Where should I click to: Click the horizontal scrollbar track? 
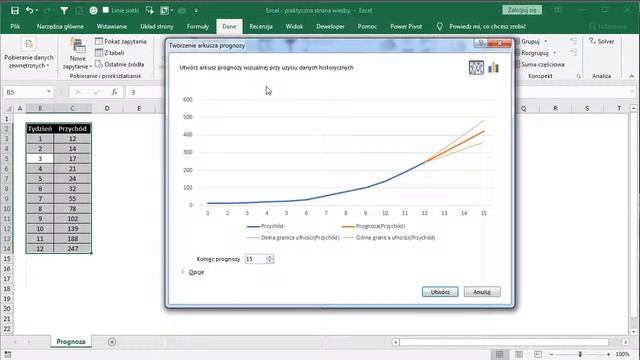tap(504, 342)
